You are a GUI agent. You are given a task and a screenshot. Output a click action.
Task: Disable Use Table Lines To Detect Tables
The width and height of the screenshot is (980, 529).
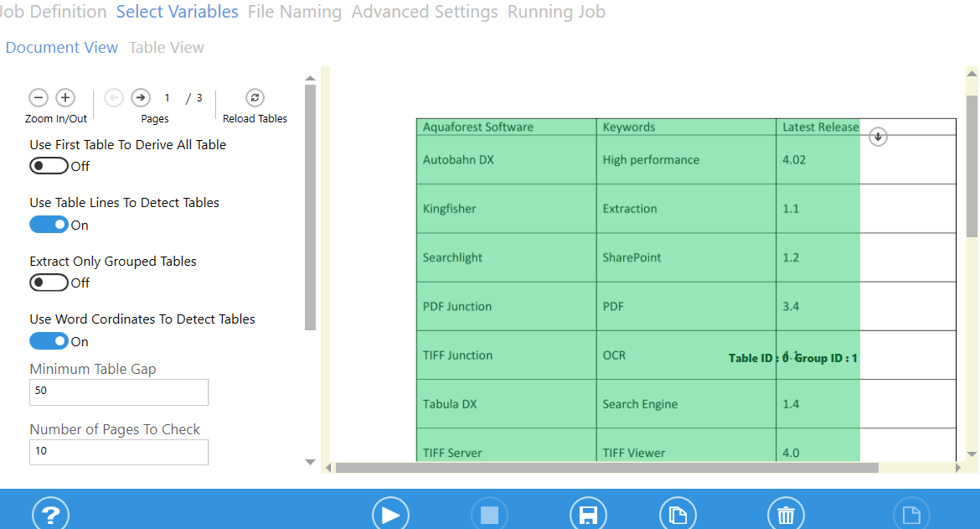[x=48, y=224]
